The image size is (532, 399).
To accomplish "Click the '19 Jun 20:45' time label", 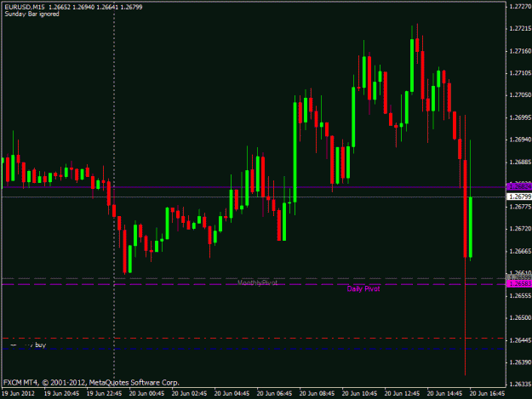I will click(61, 393).
